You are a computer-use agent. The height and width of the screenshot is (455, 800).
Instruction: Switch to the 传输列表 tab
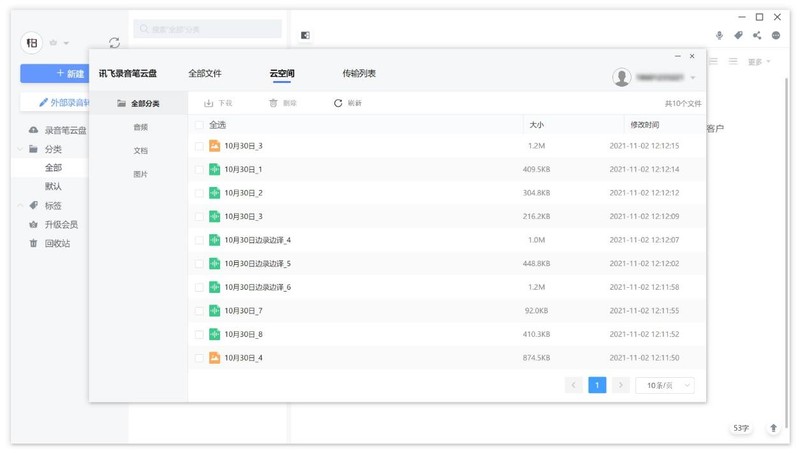tap(359, 74)
